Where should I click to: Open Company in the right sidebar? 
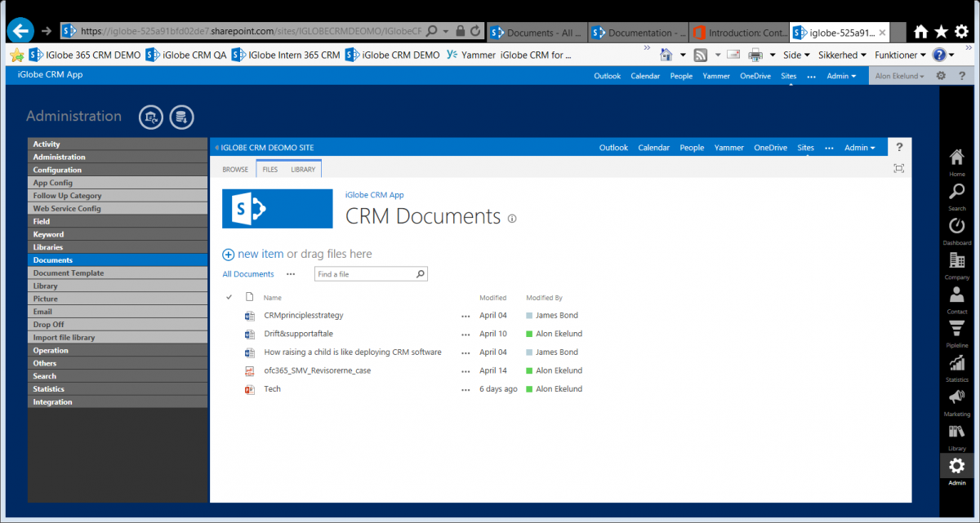tap(956, 265)
